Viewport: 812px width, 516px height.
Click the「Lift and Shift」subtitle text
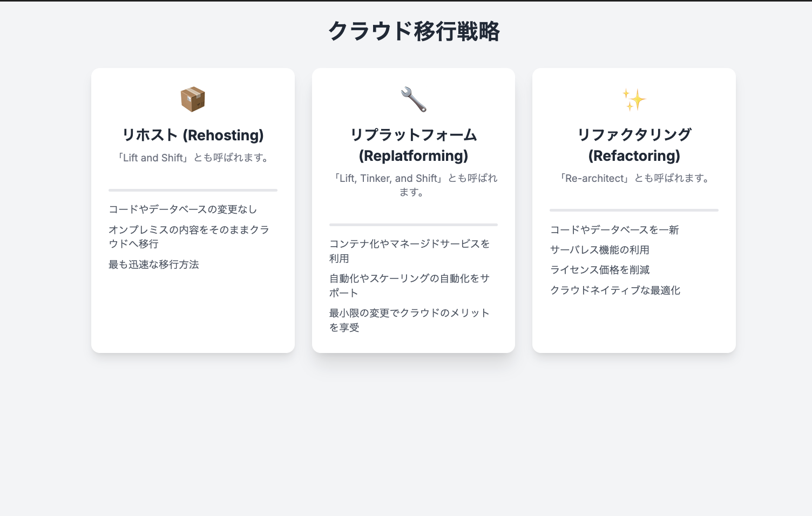click(x=193, y=158)
